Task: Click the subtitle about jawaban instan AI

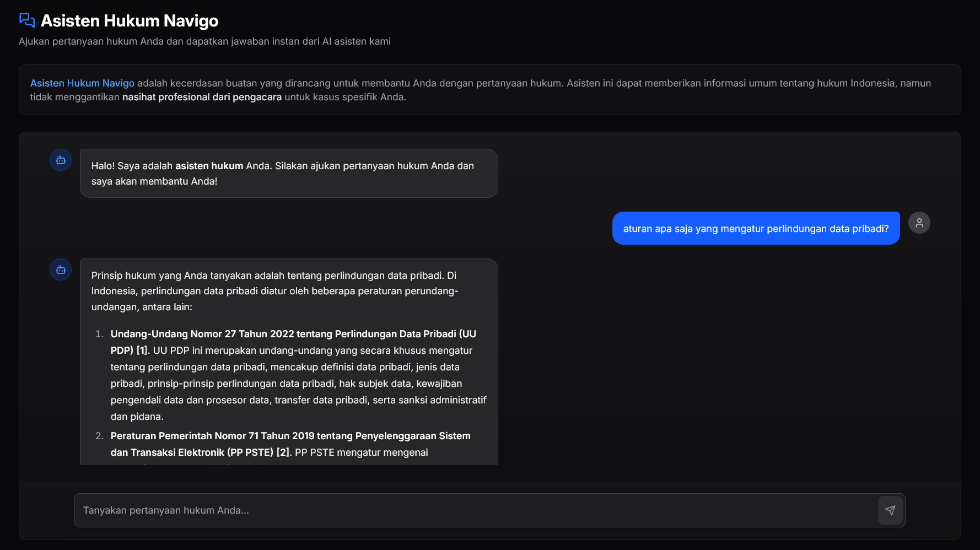Action: [204, 41]
